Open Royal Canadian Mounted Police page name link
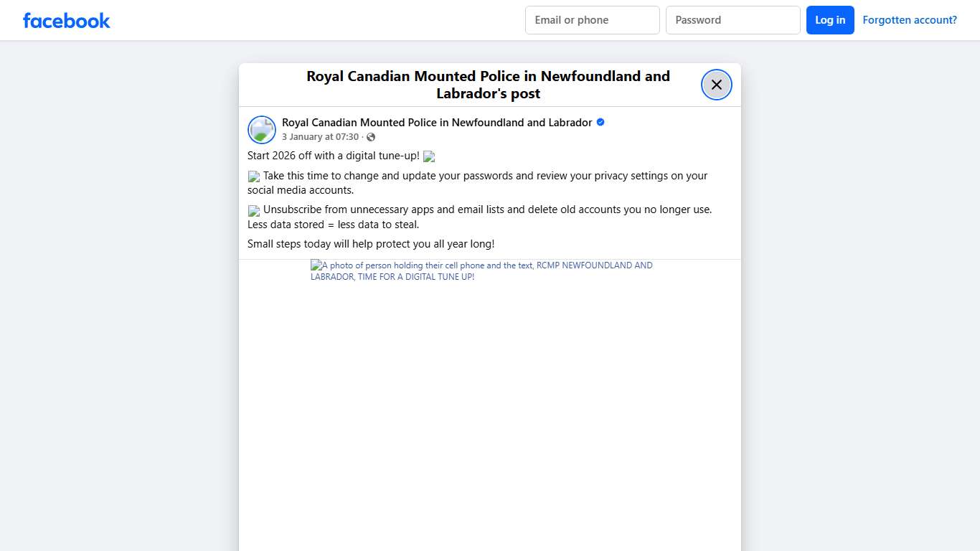Image resolution: width=980 pixels, height=551 pixels. (437, 123)
